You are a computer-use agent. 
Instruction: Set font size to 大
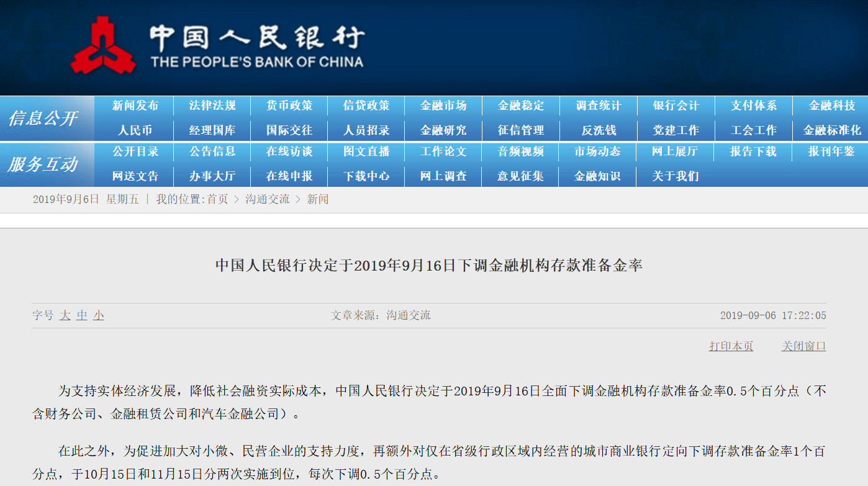tap(65, 315)
